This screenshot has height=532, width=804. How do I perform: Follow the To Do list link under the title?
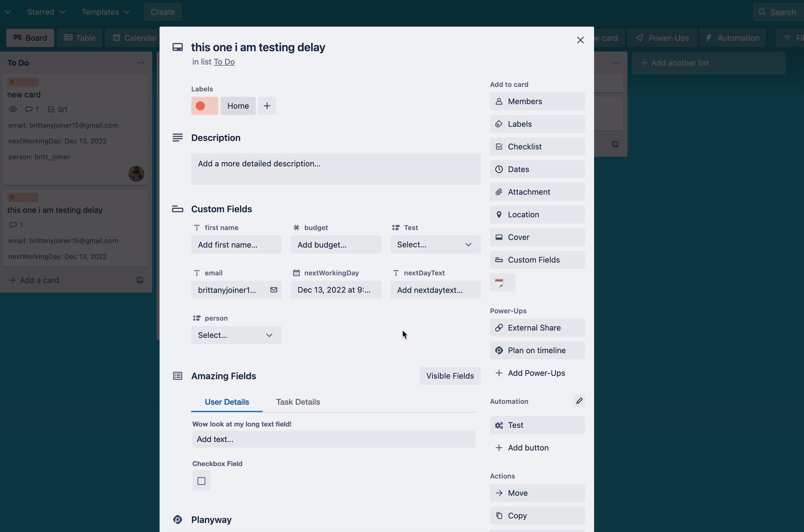tap(224, 62)
